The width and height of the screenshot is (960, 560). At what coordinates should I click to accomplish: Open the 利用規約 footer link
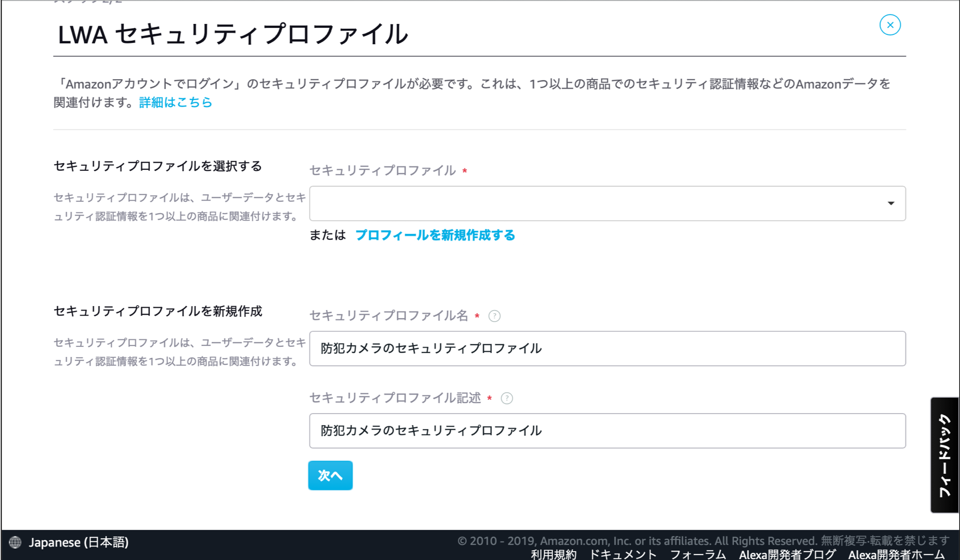553,555
